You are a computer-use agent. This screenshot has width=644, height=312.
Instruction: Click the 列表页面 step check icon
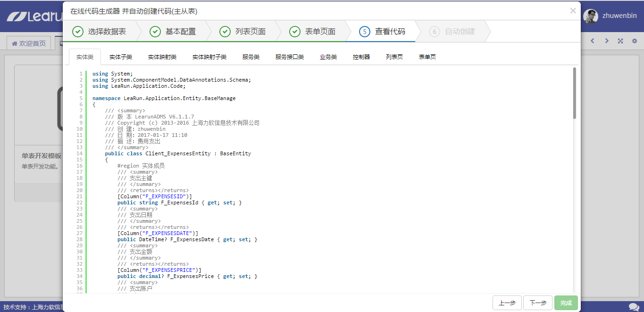coord(225,32)
